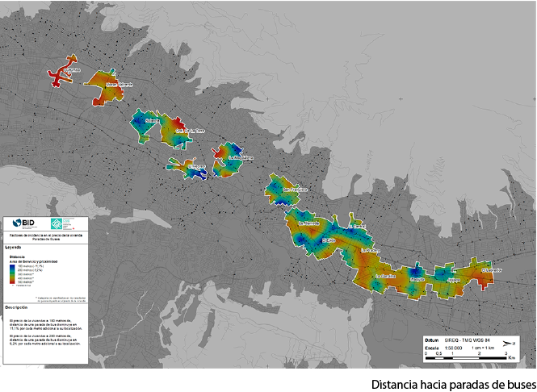Viewport: 537px width, 392px height.
Task: Click the Descripción heading in the panel
Action: (17, 307)
